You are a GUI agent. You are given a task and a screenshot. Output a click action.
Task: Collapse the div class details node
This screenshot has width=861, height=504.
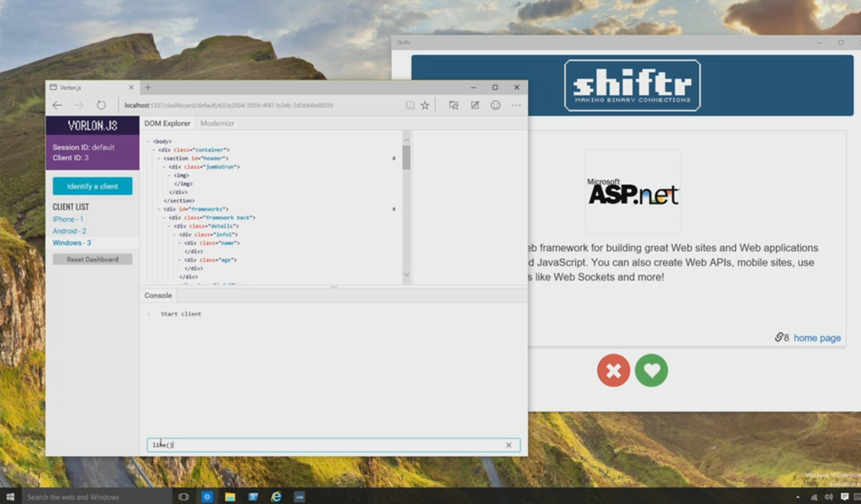pyautogui.click(x=169, y=226)
